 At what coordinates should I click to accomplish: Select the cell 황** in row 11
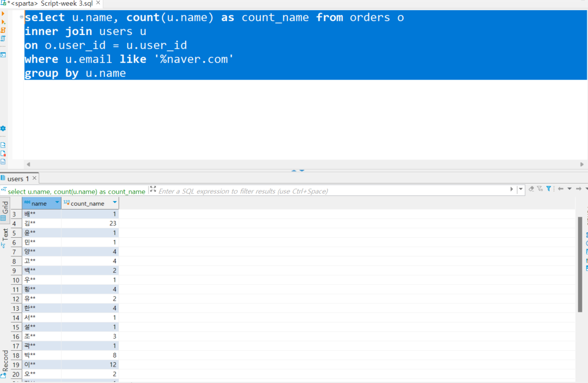point(42,289)
